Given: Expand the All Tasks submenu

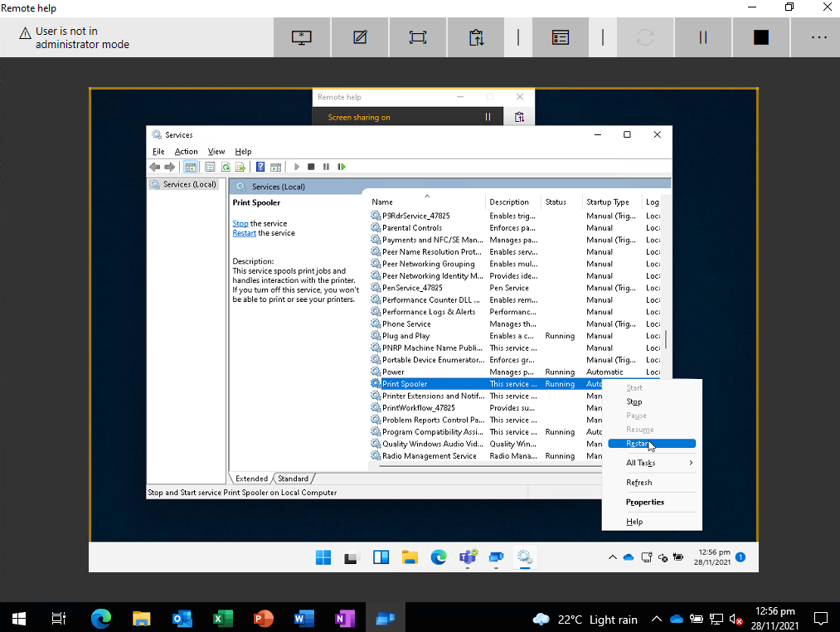Looking at the screenshot, I should click(x=652, y=463).
